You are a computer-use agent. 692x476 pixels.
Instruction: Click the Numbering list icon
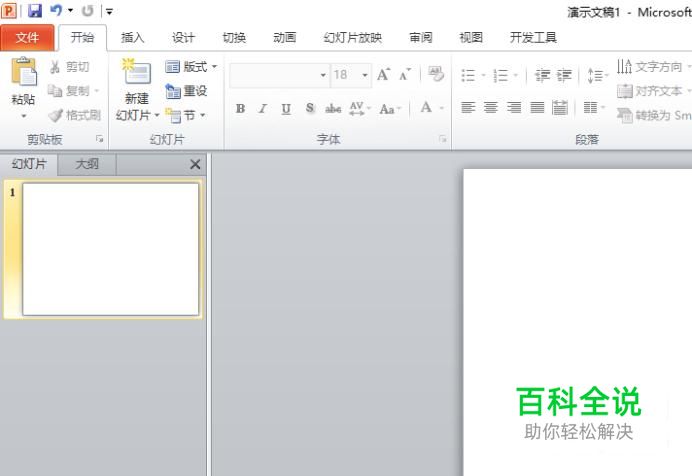(500, 75)
